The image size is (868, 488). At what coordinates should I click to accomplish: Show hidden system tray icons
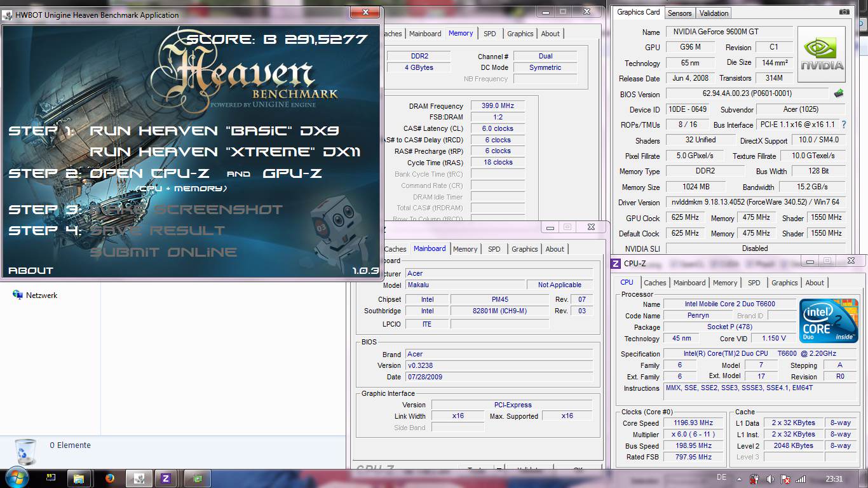(x=740, y=478)
